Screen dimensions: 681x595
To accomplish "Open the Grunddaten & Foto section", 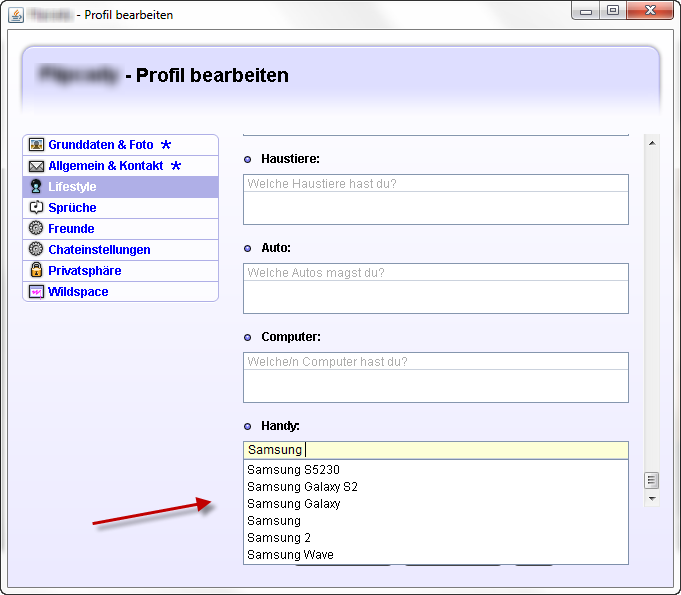I will click(120, 145).
